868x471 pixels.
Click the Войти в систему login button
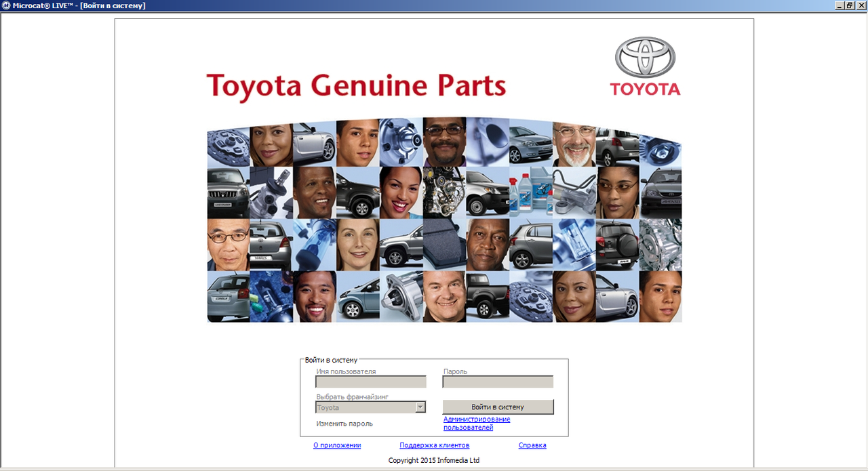point(498,407)
